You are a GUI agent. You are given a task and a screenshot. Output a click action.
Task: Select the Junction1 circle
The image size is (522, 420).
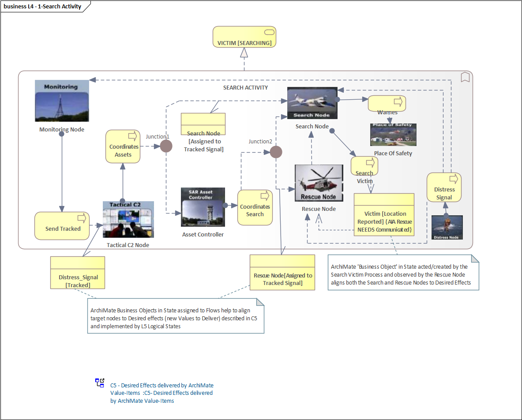[165, 146]
